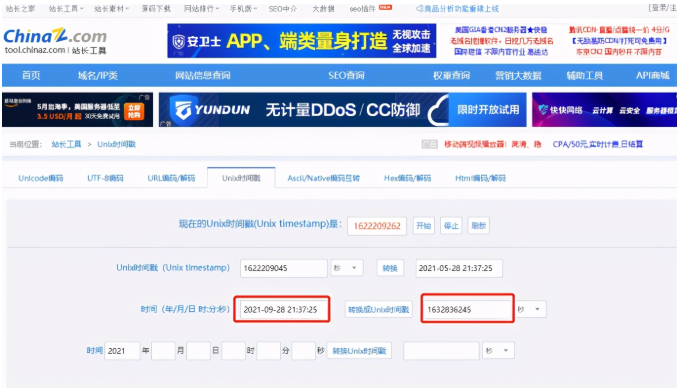Click the empty result field in the bottom row

(441, 351)
